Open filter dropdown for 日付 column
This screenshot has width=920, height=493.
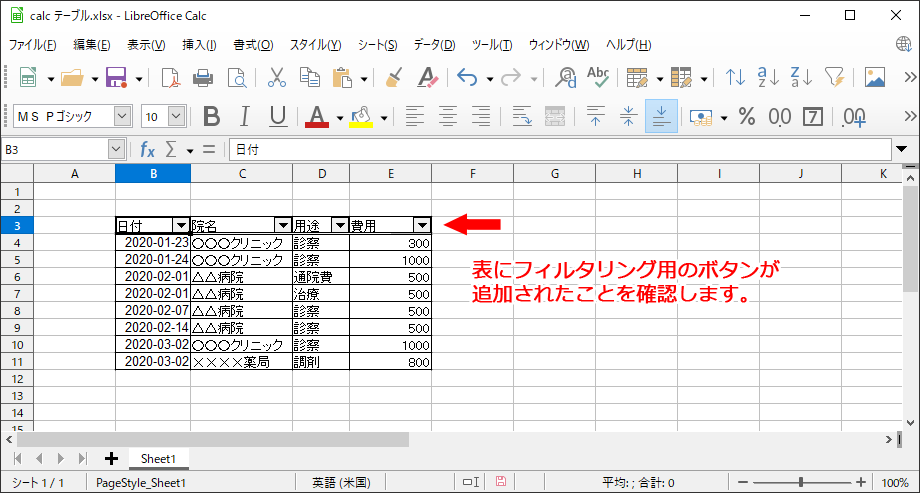click(x=180, y=225)
